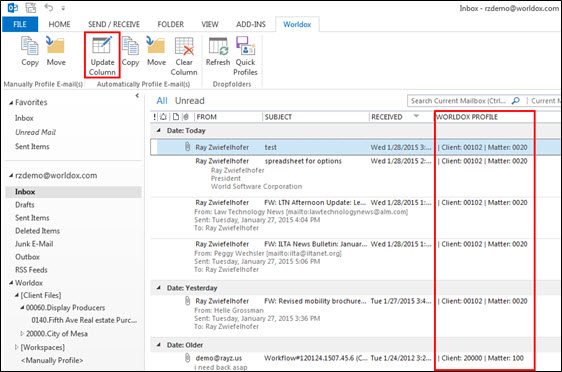
Task: Expand the 20000.City of Mesa node
Action: click(x=22, y=334)
